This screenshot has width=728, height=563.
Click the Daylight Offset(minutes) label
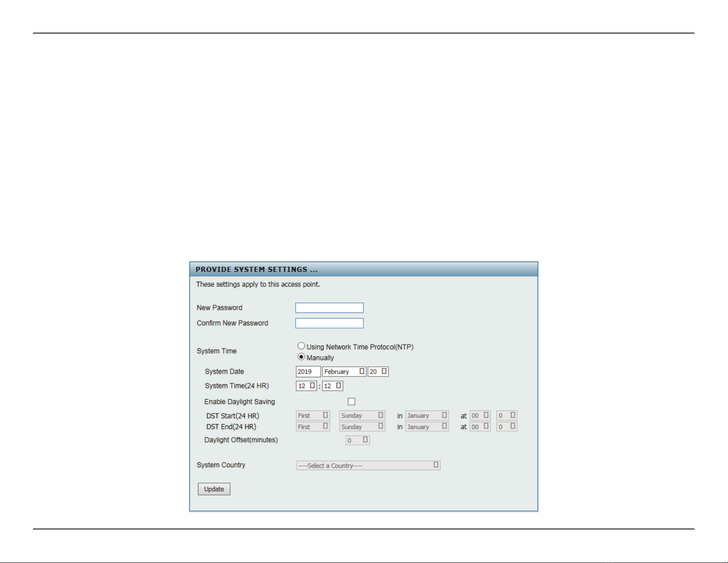click(x=241, y=440)
